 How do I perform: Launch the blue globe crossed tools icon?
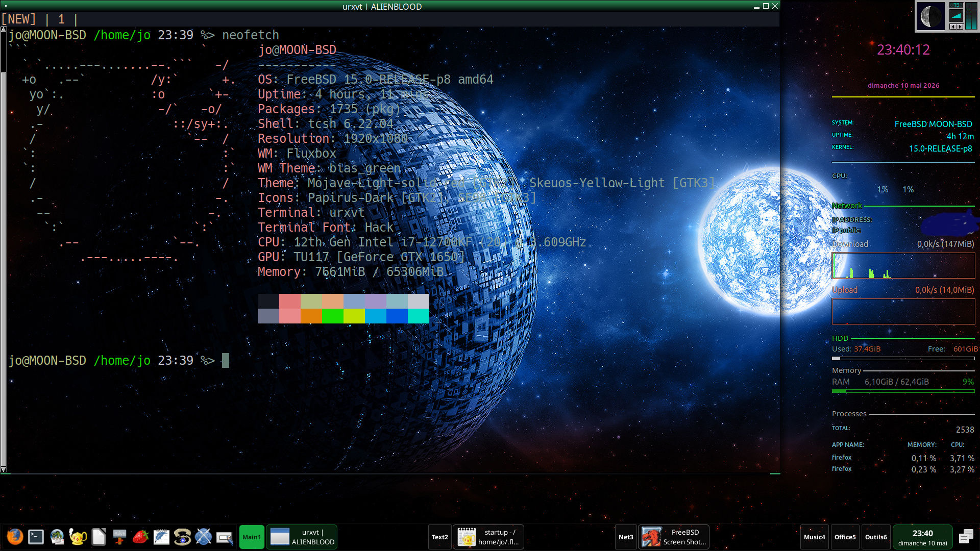coord(203,537)
